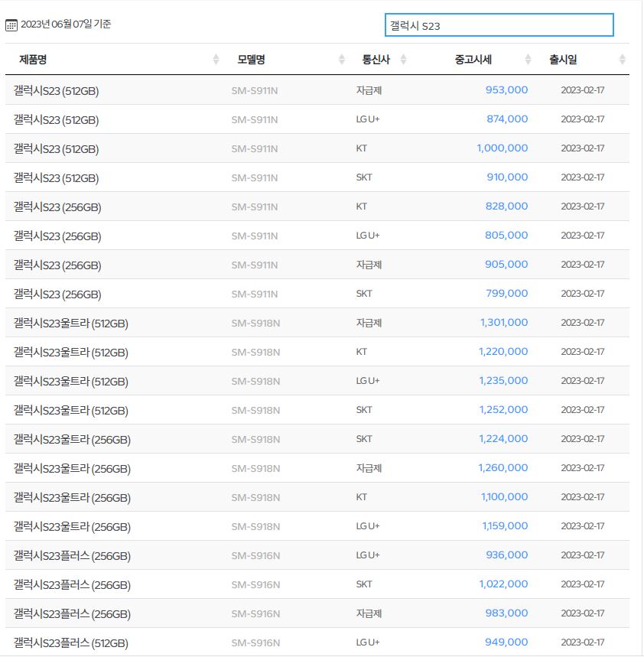Open the price 799,000
Viewport: 644px width, 657px height.
click(x=506, y=293)
